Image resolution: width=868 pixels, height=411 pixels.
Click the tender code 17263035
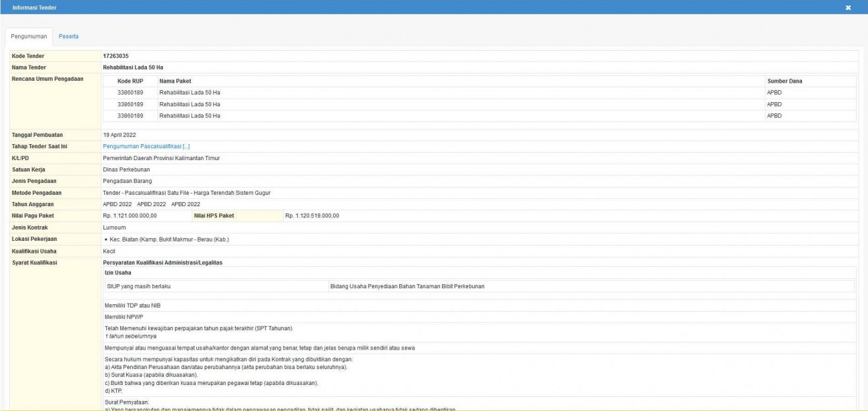115,56
